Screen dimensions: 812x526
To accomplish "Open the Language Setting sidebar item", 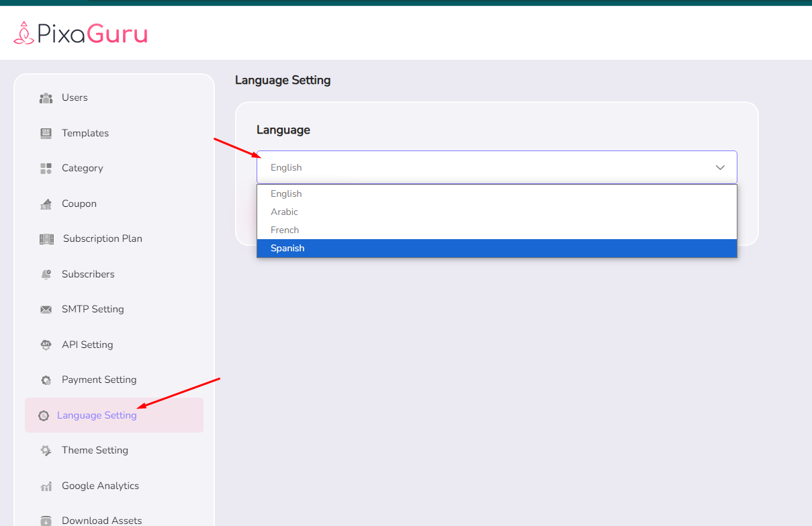I will click(97, 415).
